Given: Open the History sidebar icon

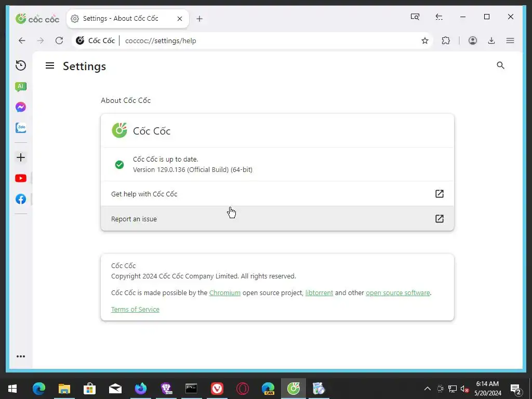Looking at the screenshot, I should click(21, 65).
